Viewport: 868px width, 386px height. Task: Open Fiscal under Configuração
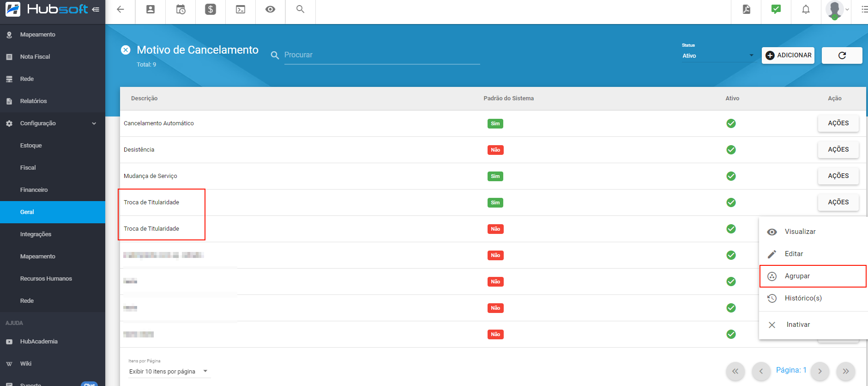[x=53, y=168]
